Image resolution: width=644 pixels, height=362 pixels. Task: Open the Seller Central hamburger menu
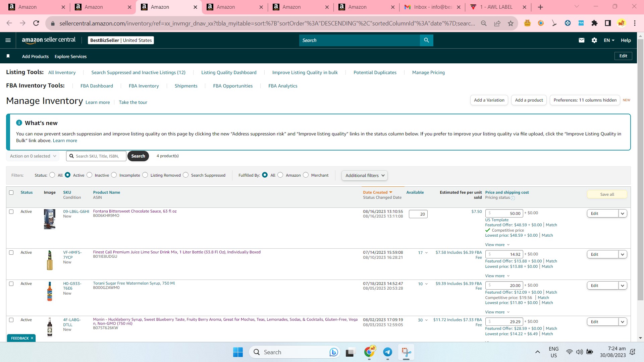coord(8,40)
